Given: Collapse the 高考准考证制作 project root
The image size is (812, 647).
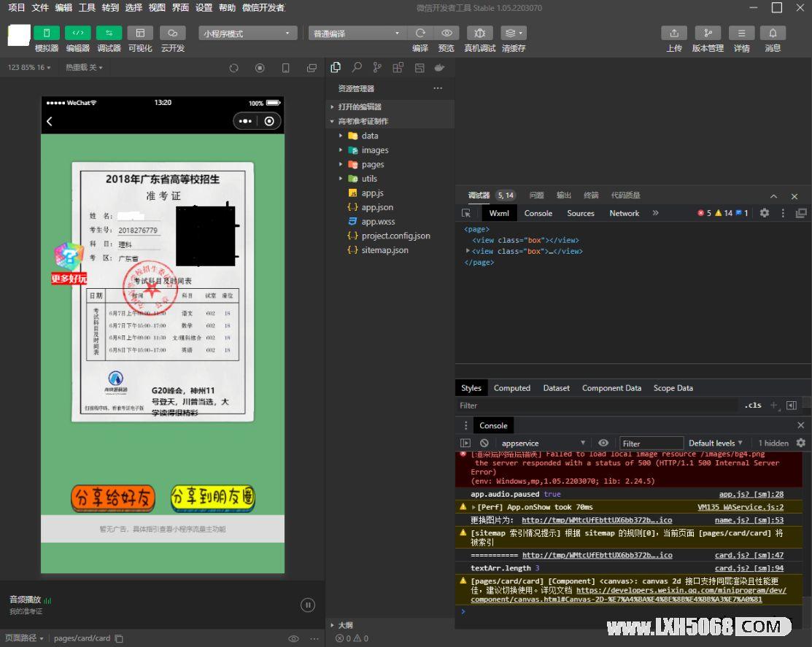Looking at the screenshot, I should [x=390, y=121].
